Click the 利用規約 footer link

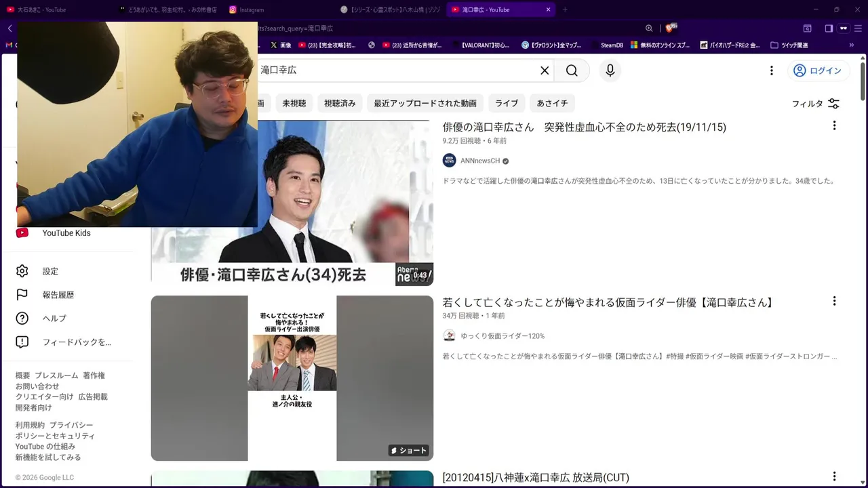pyautogui.click(x=30, y=426)
